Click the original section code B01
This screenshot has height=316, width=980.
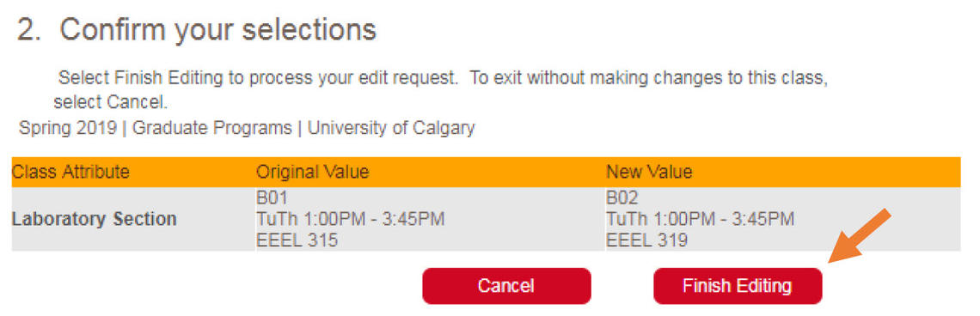[272, 198]
